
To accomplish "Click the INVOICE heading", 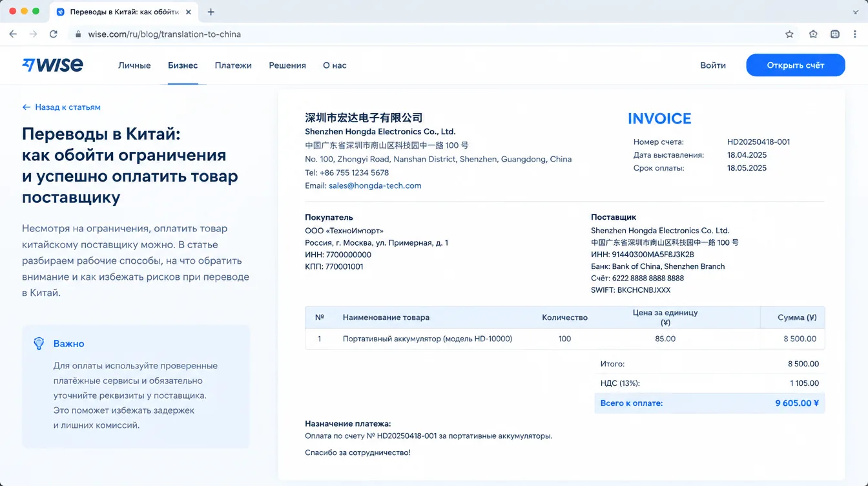I will 659,119.
